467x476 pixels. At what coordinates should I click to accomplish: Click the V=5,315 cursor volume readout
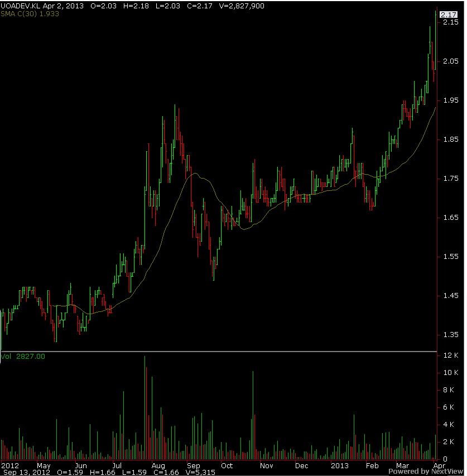tap(200, 472)
